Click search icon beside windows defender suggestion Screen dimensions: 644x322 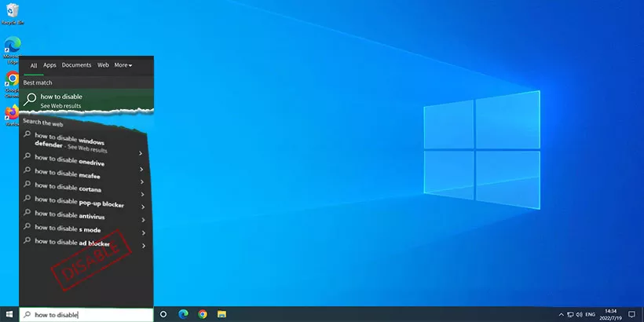coord(27,134)
